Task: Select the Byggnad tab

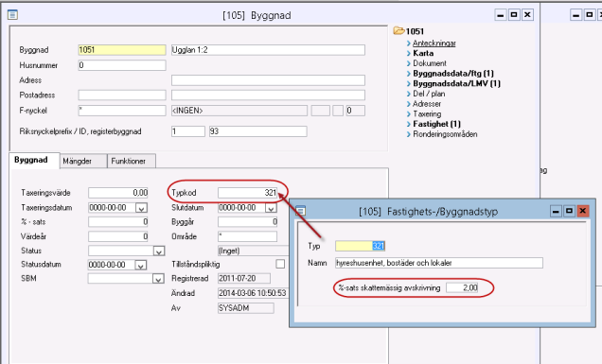Action: pos(34,161)
